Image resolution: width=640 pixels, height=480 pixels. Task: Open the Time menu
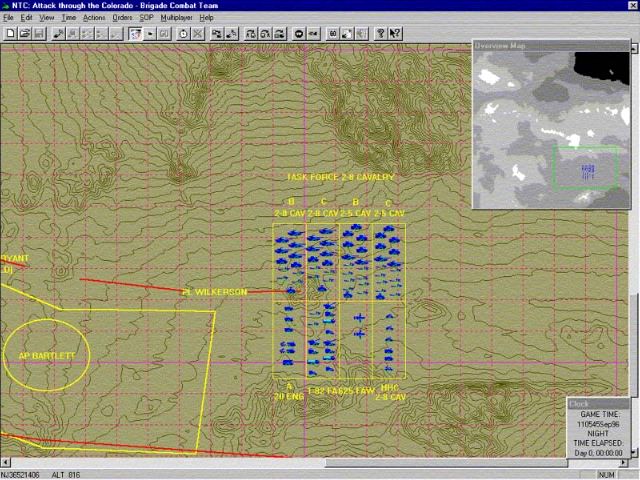click(x=69, y=18)
